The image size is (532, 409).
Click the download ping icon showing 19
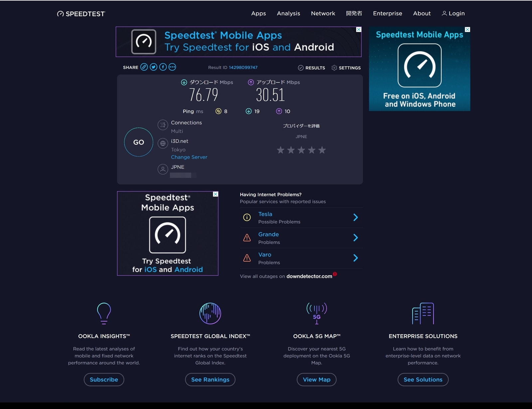pyautogui.click(x=248, y=111)
